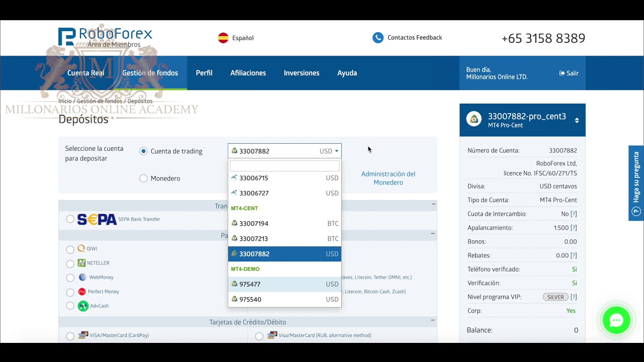Select QIWI payment radio button
644x362 pixels.
(x=70, y=249)
